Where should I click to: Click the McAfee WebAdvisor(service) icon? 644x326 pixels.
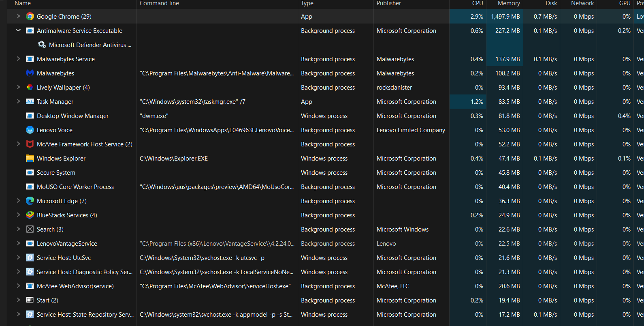(30, 286)
